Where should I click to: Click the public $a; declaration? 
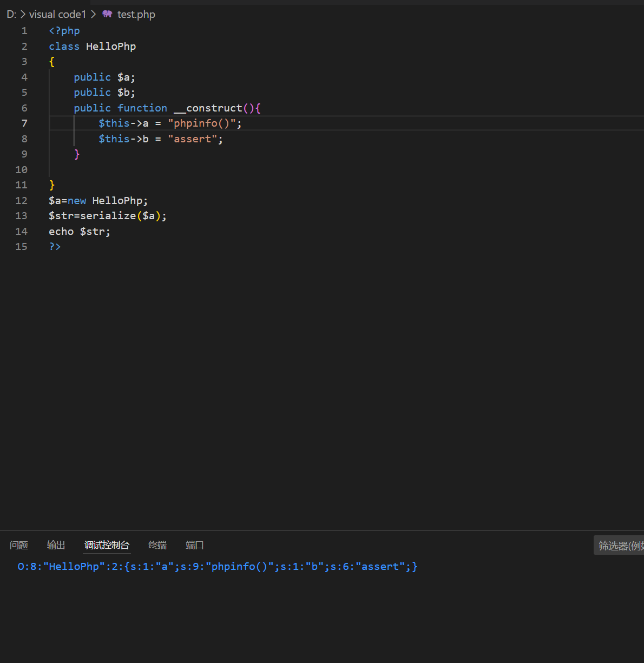pos(104,77)
